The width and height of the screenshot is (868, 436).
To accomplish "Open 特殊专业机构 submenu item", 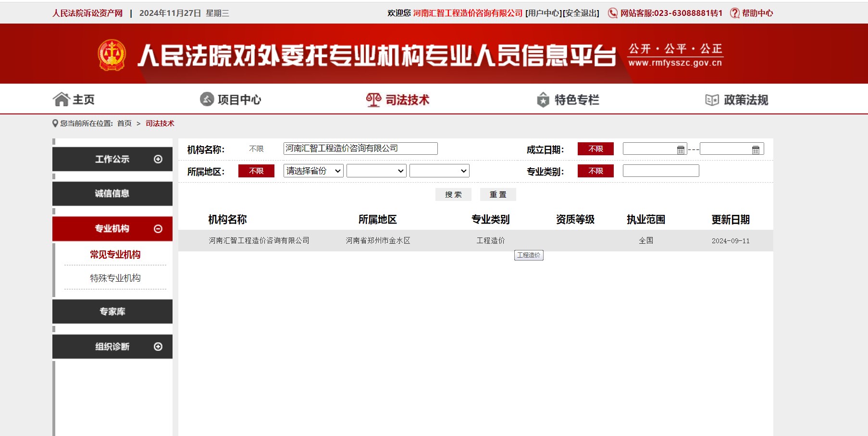I will [x=115, y=278].
